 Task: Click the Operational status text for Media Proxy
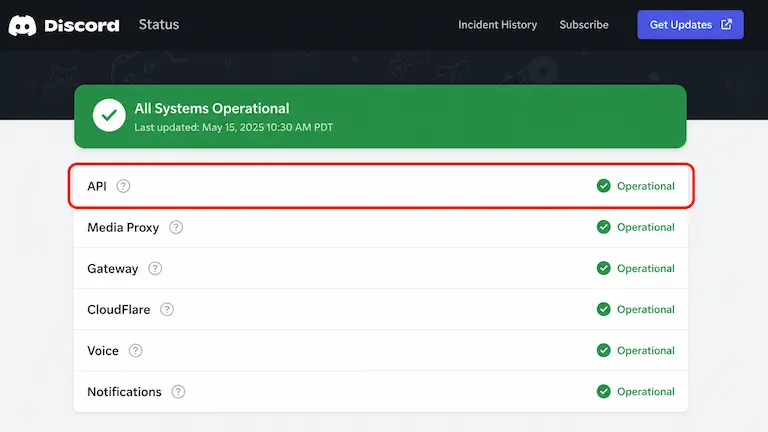click(646, 227)
